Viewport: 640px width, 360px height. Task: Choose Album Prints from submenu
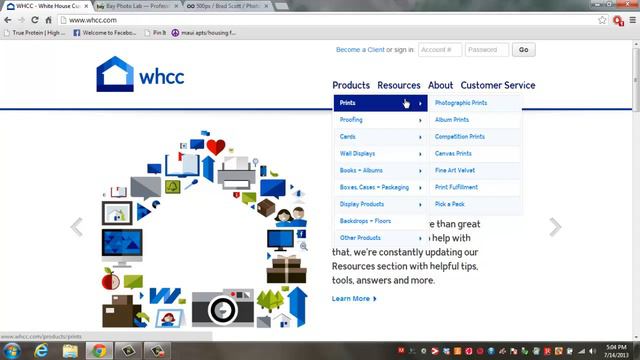pos(475,120)
